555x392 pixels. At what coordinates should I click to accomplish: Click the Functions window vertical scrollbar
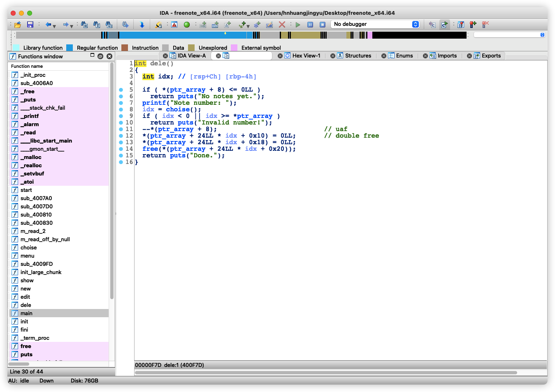112,181
